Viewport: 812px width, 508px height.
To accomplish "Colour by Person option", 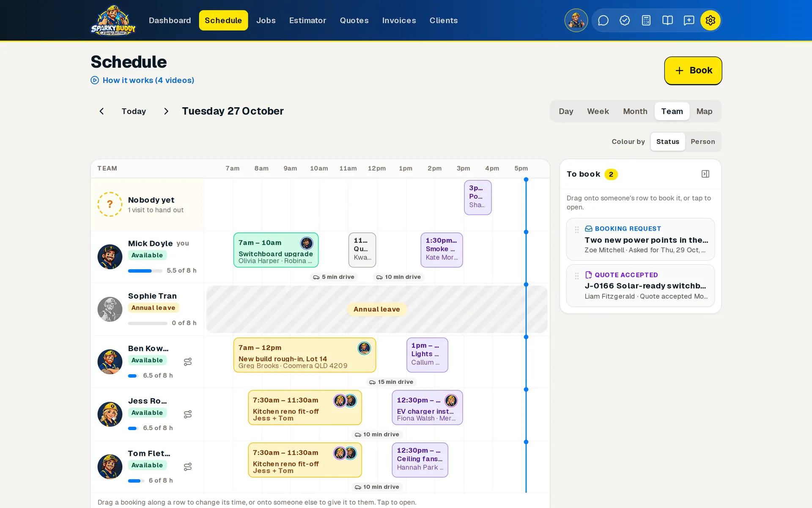I will [702, 142].
